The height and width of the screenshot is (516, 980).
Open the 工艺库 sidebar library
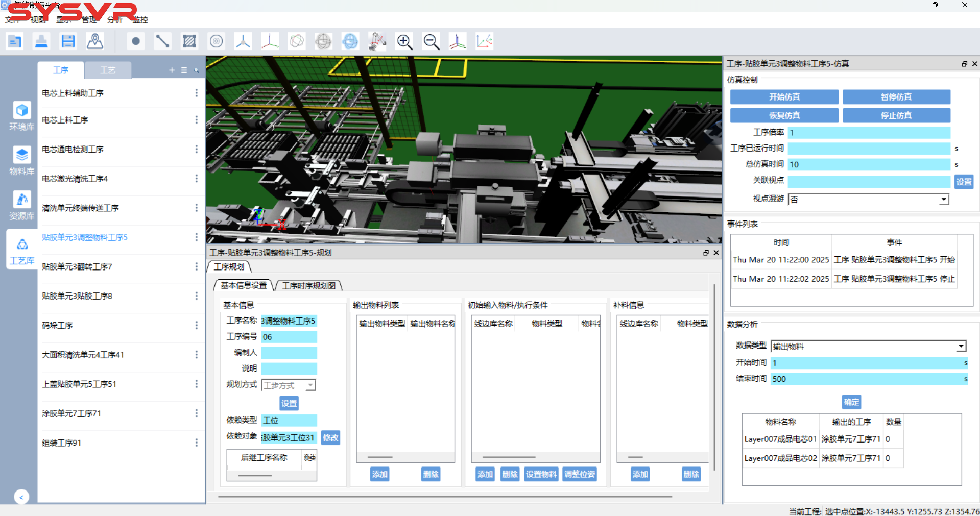(x=22, y=251)
